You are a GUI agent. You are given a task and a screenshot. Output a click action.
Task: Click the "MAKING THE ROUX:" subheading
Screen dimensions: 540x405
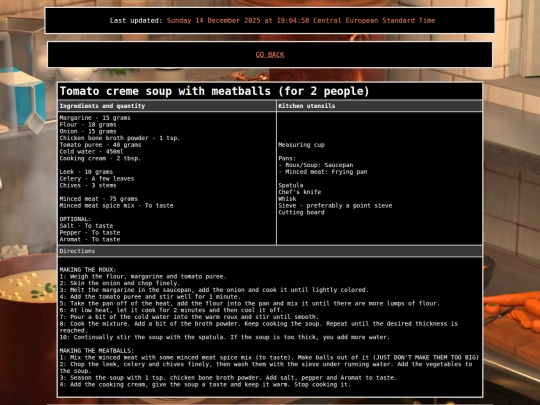tap(88, 270)
